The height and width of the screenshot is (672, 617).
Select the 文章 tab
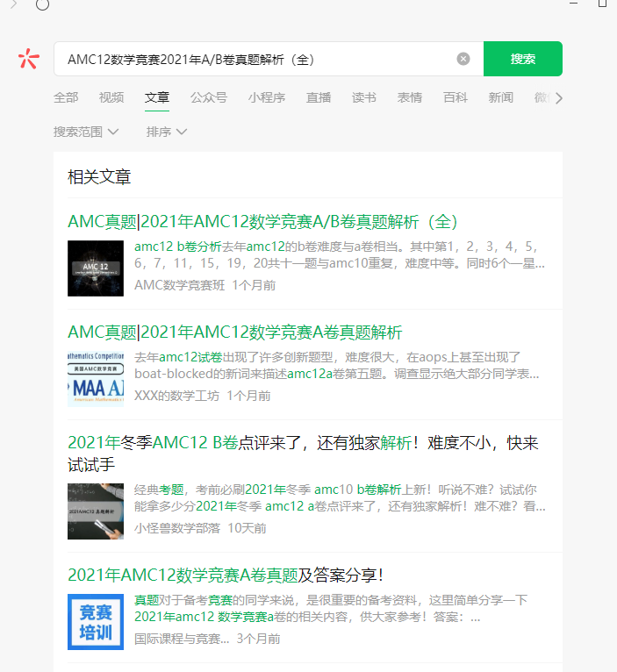157,97
